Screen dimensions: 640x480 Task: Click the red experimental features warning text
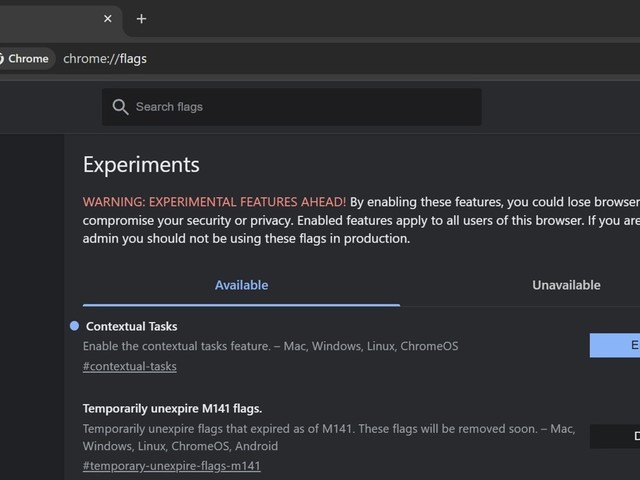[x=214, y=201]
